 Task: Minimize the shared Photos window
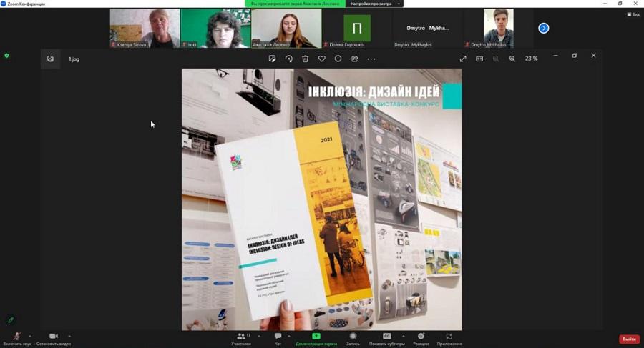(556, 56)
